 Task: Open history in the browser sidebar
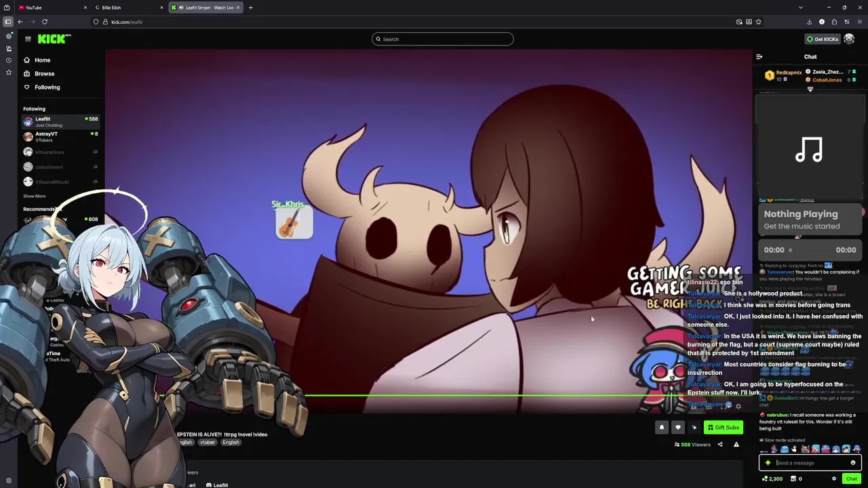(x=8, y=60)
